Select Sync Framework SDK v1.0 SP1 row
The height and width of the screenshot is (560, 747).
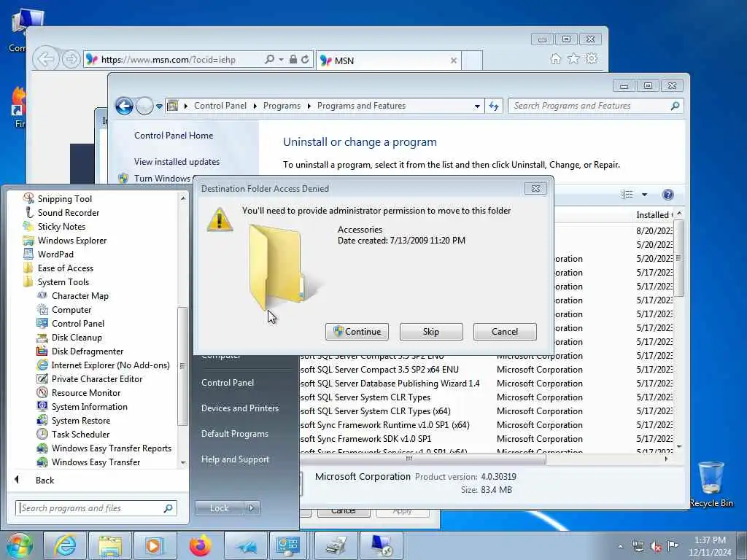coord(486,438)
